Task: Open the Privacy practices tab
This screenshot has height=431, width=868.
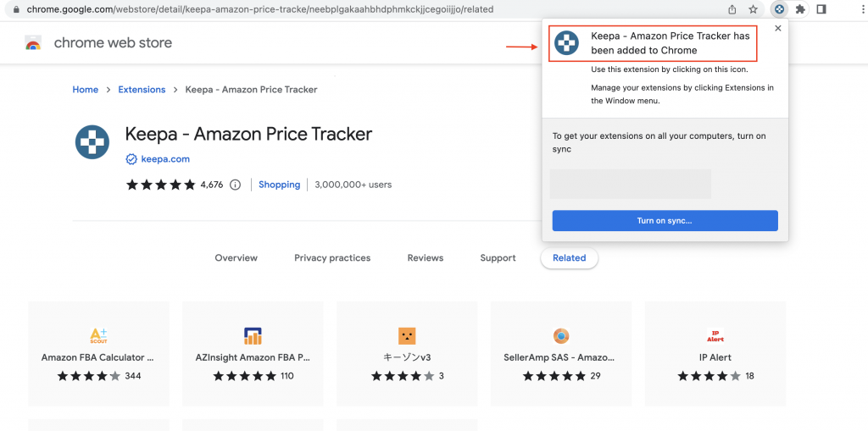Action: point(332,258)
